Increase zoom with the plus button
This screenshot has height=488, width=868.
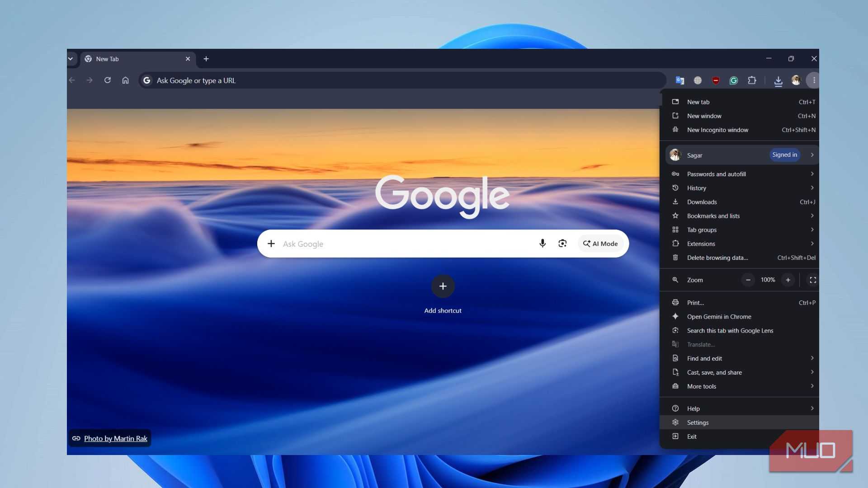point(788,280)
